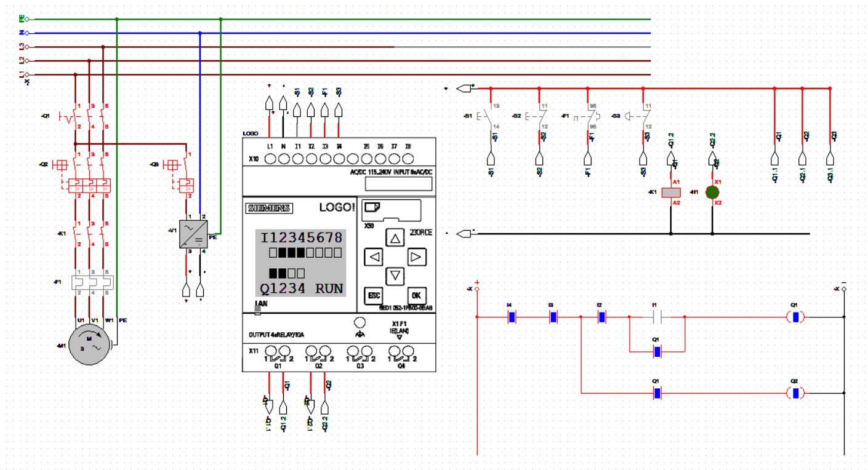Click the Q3.1 connector on the positive rail
868x470 pixels.
(830, 160)
